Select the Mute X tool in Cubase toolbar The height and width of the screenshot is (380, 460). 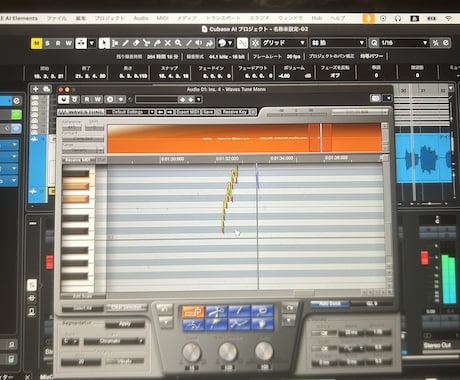point(168,43)
